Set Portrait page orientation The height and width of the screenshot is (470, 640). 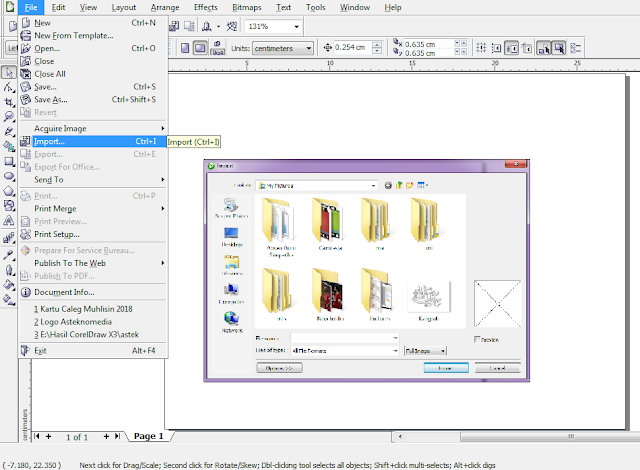coord(185,48)
